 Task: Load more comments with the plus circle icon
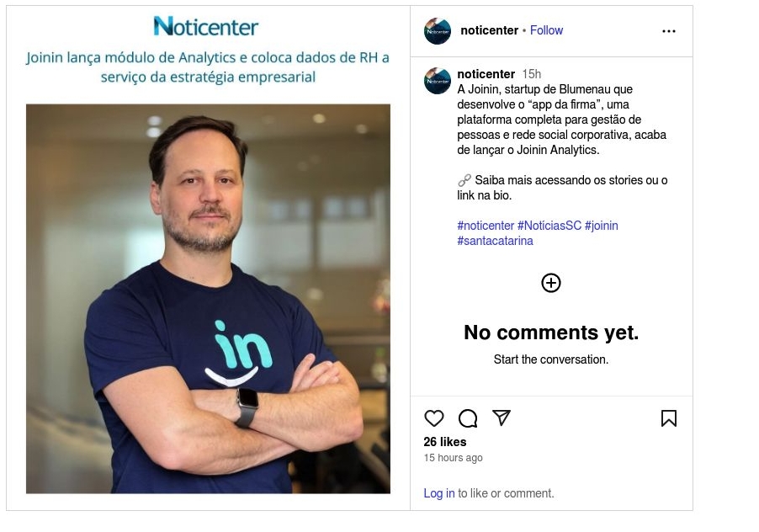coord(551,283)
